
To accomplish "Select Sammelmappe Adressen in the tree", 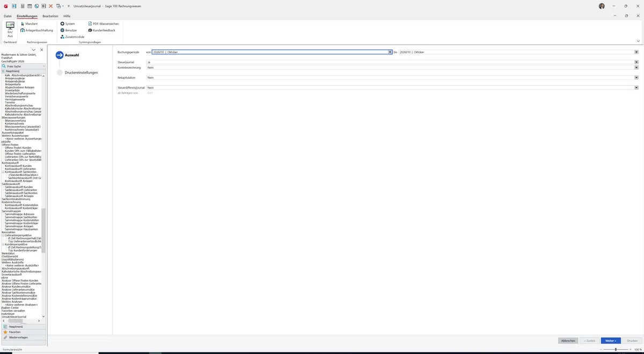I will tap(19, 214).
